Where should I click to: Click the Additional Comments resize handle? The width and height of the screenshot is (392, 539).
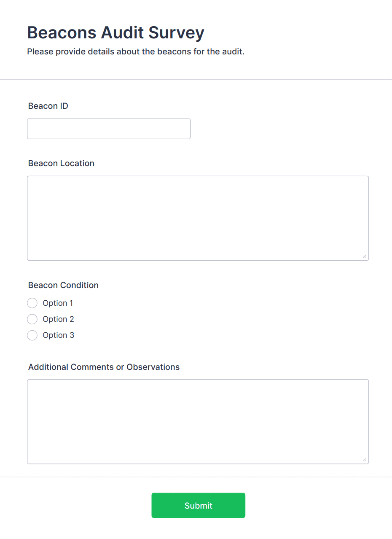(364, 459)
